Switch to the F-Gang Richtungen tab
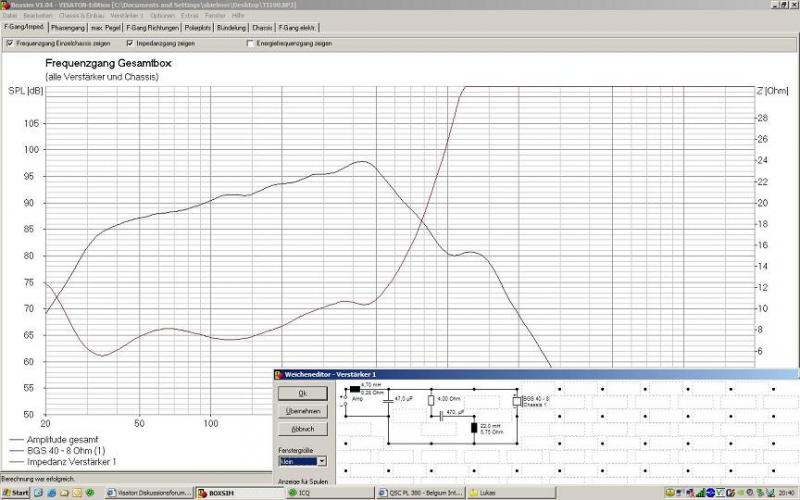This screenshot has height=500, width=800. click(153, 28)
